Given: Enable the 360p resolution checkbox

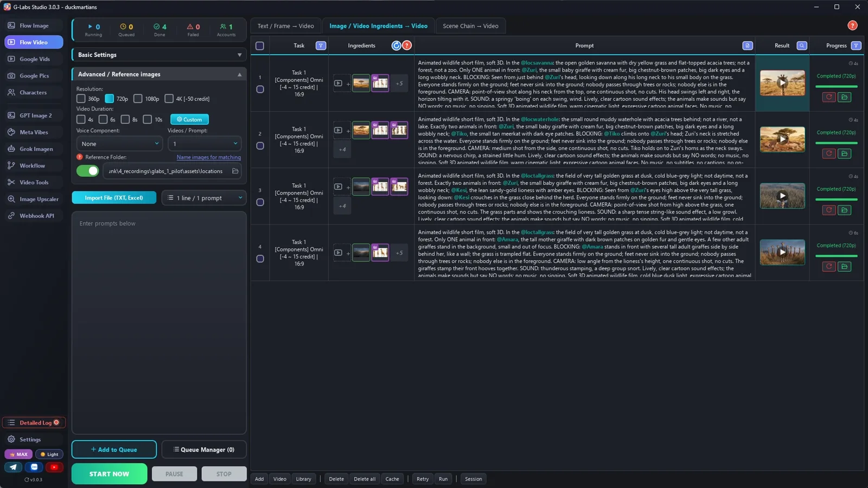Looking at the screenshot, I should (81, 99).
